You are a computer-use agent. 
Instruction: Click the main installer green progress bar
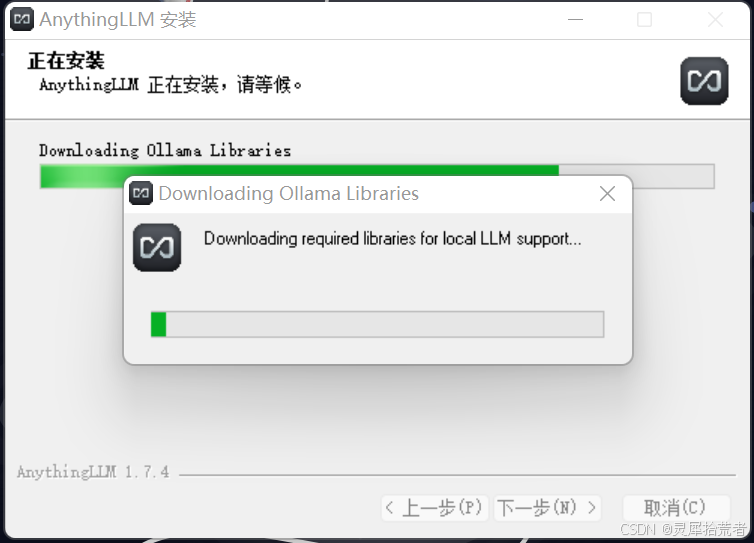377,176
